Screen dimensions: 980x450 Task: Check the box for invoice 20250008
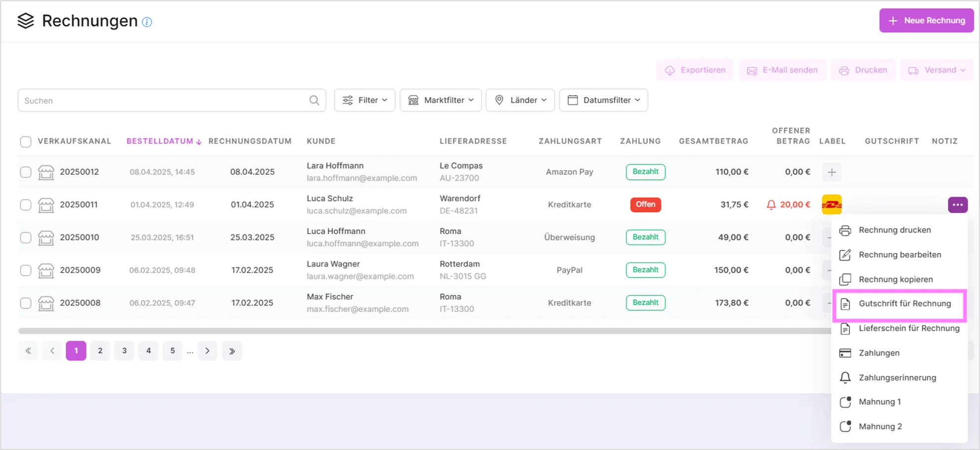(26, 303)
